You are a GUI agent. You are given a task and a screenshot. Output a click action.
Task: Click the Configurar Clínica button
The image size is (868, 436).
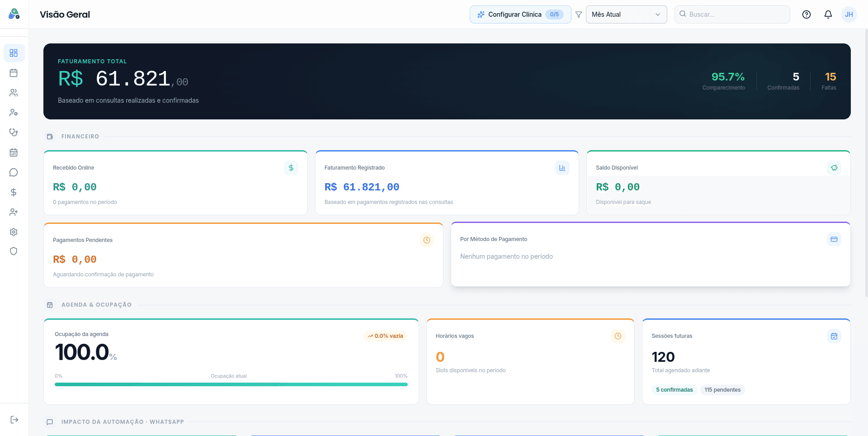pos(520,14)
